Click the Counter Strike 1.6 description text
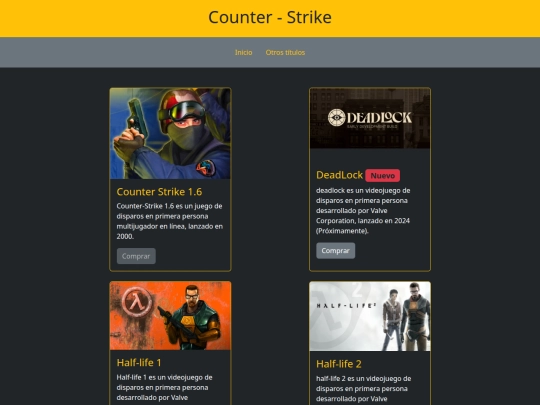Screen dimensions: 540x405 point(170,221)
